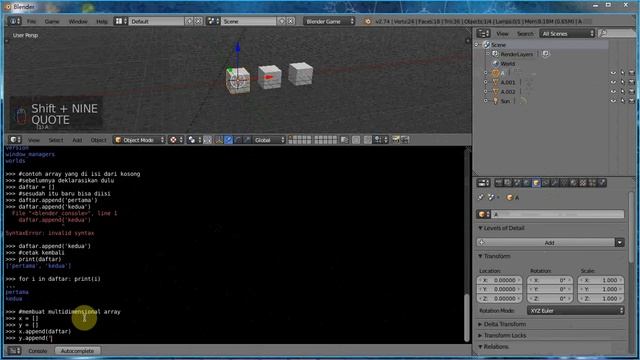The height and width of the screenshot is (360, 640).
Task: Expand Sun in the outliner
Action: click(486, 101)
